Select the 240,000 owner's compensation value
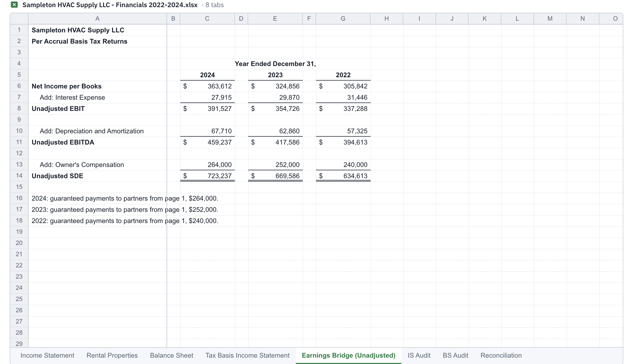 343,165
